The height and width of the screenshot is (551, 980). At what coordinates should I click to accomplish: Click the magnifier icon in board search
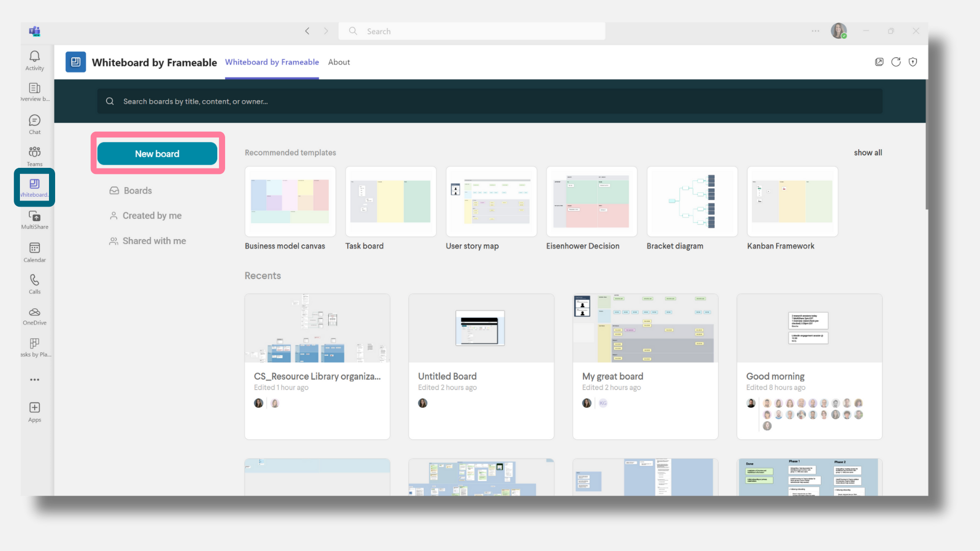point(110,101)
